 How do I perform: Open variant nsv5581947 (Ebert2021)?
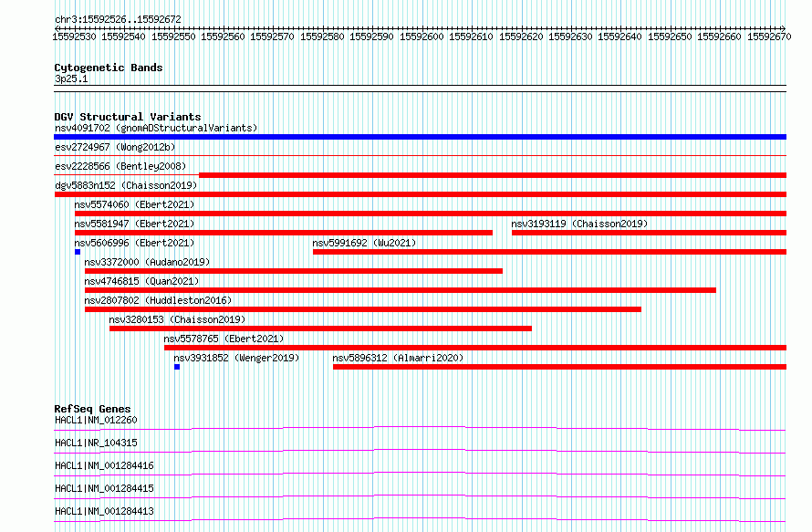[134, 224]
